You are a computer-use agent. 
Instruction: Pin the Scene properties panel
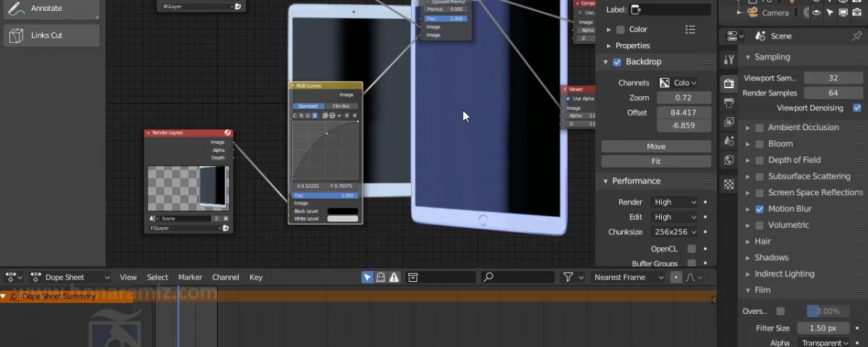coord(857,36)
